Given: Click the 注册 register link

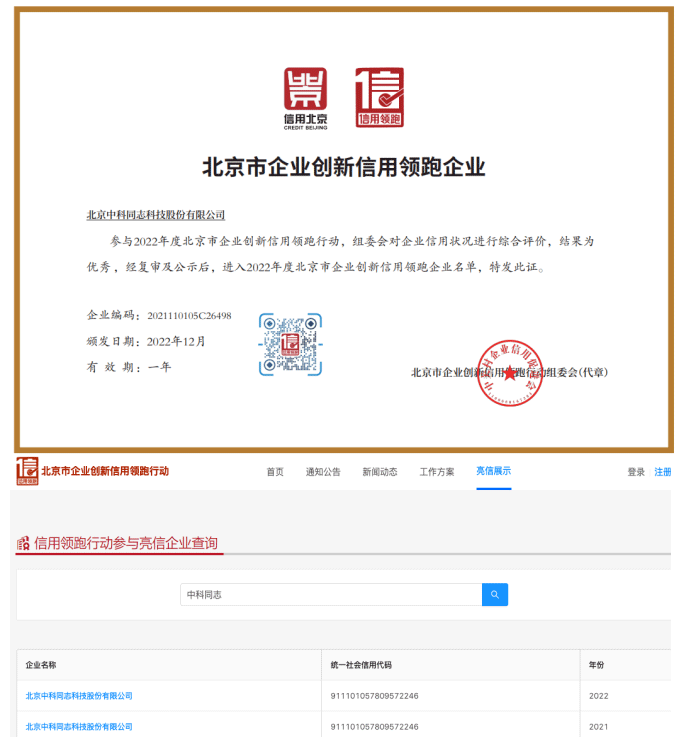Looking at the screenshot, I should [663, 472].
